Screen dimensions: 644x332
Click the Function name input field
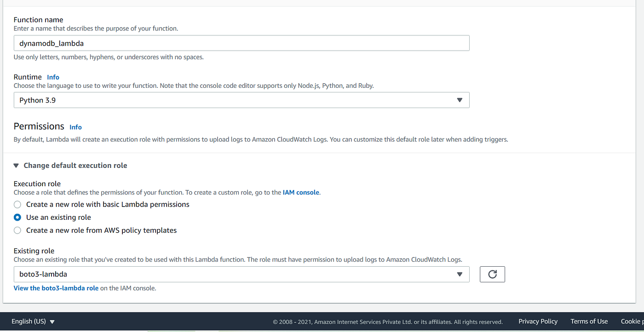pos(241,43)
